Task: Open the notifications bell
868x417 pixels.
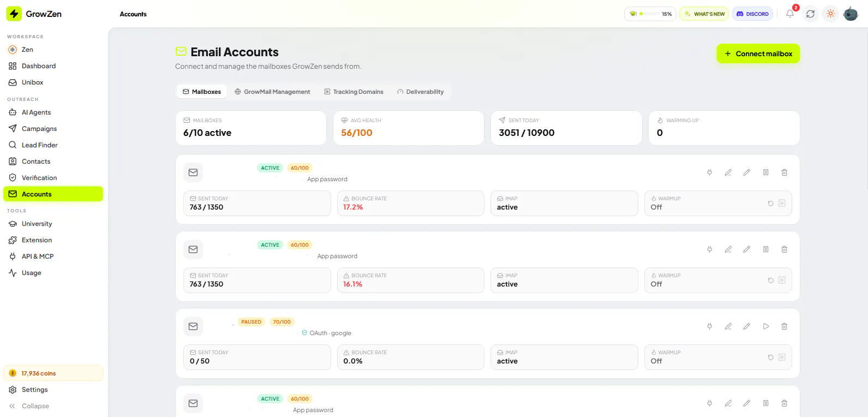Action: [790, 14]
